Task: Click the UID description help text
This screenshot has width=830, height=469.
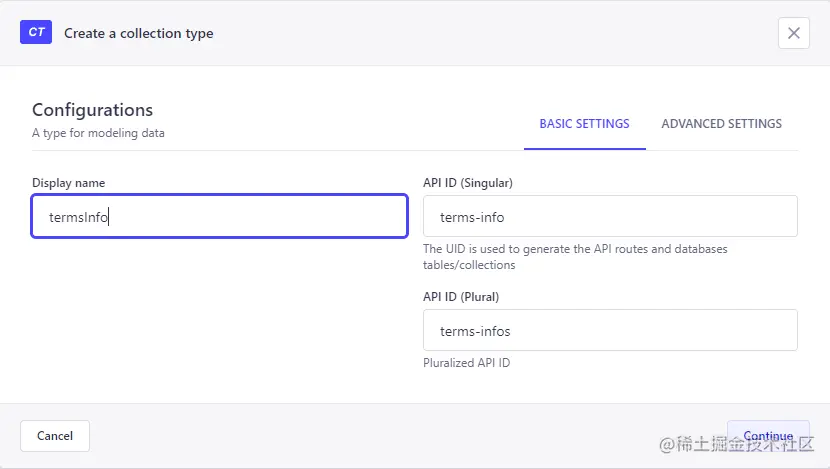Action: 575,257
